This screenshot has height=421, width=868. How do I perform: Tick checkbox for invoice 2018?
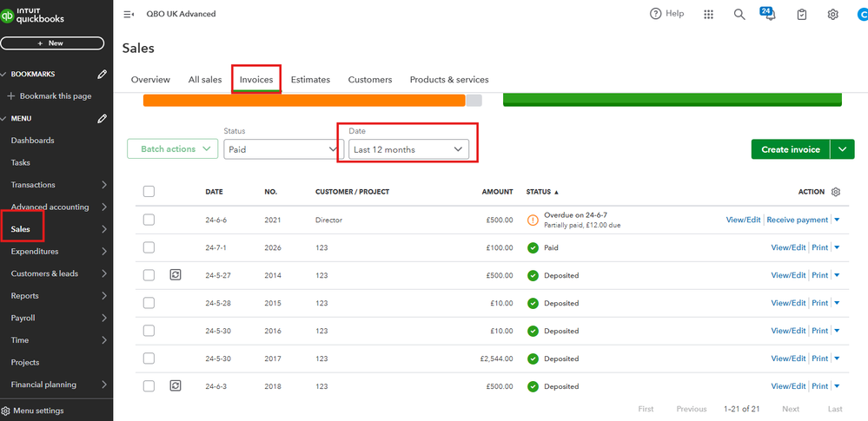click(149, 385)
